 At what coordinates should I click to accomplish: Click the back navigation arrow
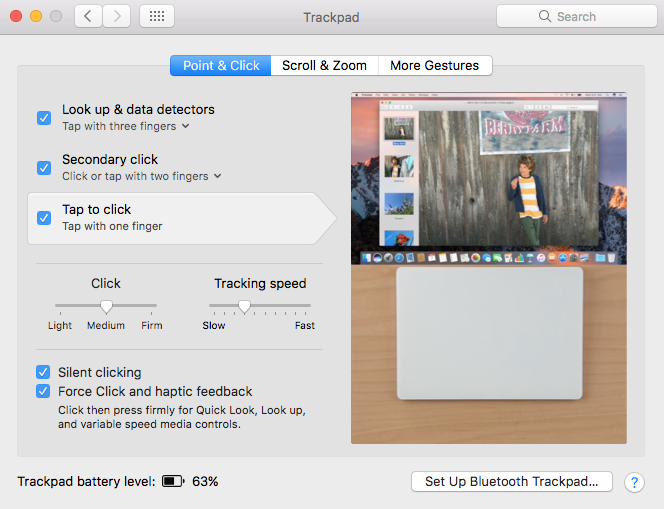point(88,16)
